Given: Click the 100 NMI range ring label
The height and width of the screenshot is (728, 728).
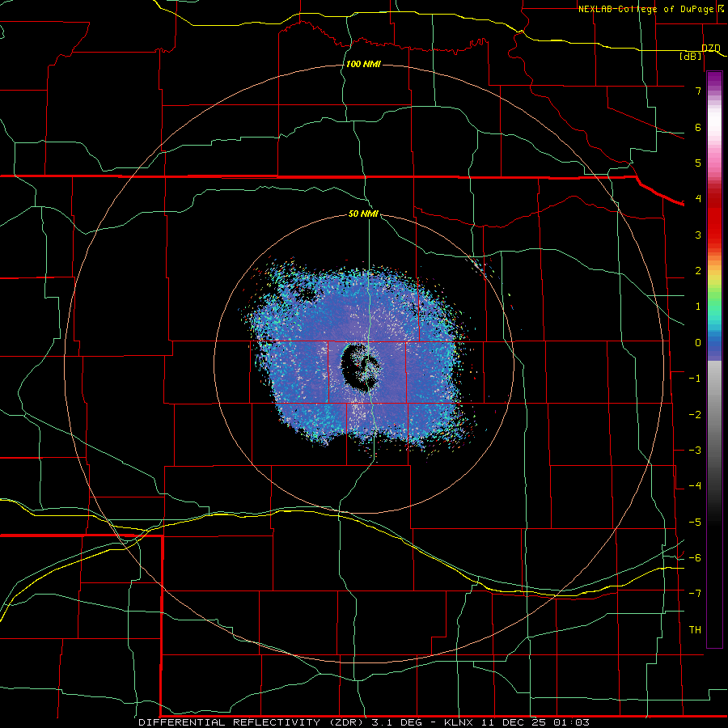Looking at the screenshot, I should tap(363, 64).
